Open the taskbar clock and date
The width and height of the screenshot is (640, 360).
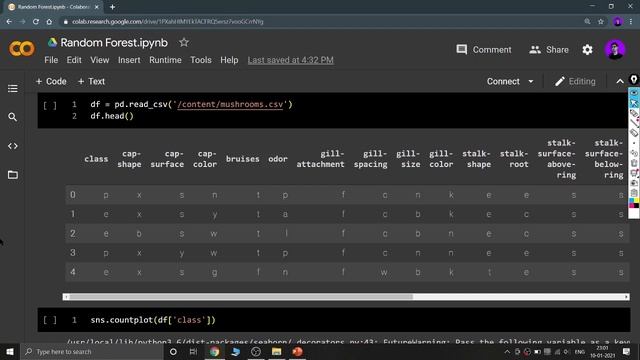(x=602, y=352)
